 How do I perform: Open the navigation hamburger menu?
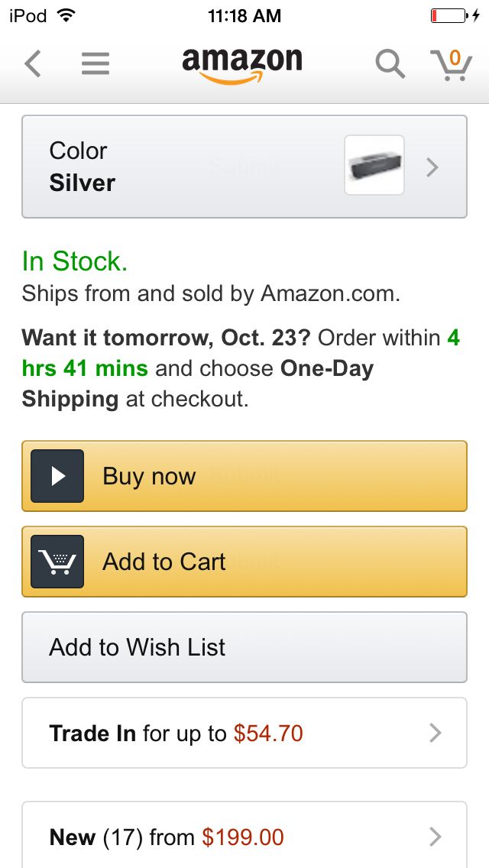95,63
